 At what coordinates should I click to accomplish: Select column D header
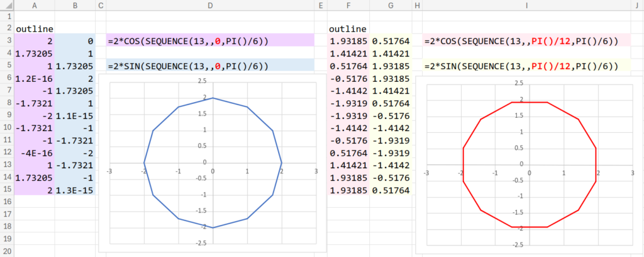coord(210,6)
